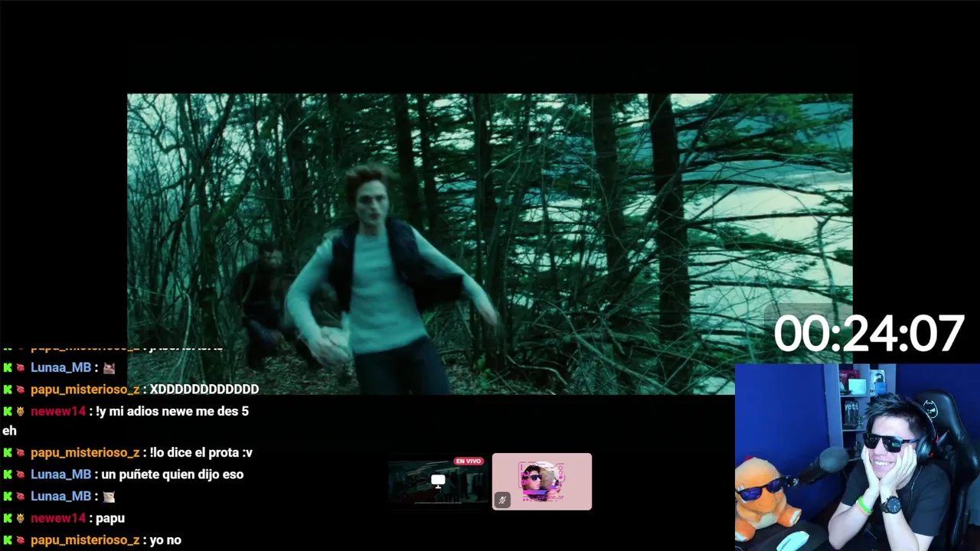
Task: Click the gold badge on newew14's '!y mi adios' row
Action: click(x=21, y=412)
